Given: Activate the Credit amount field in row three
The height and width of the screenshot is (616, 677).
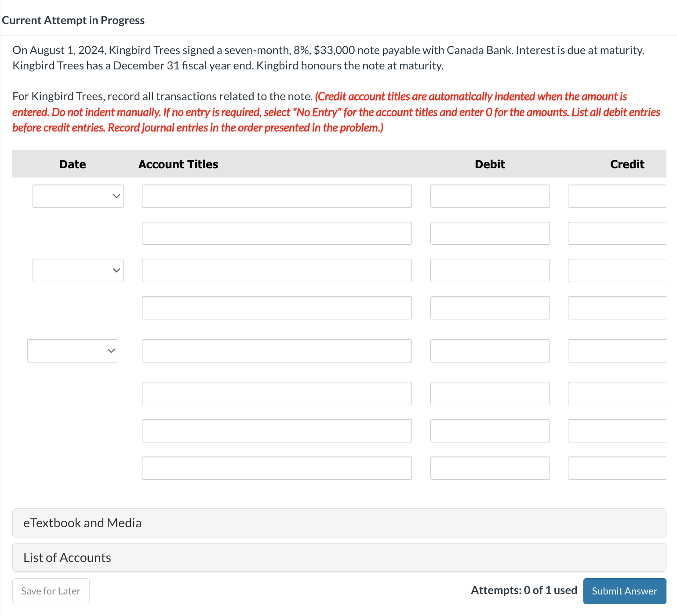Looking at the screenshot, I should click(617, 270).
